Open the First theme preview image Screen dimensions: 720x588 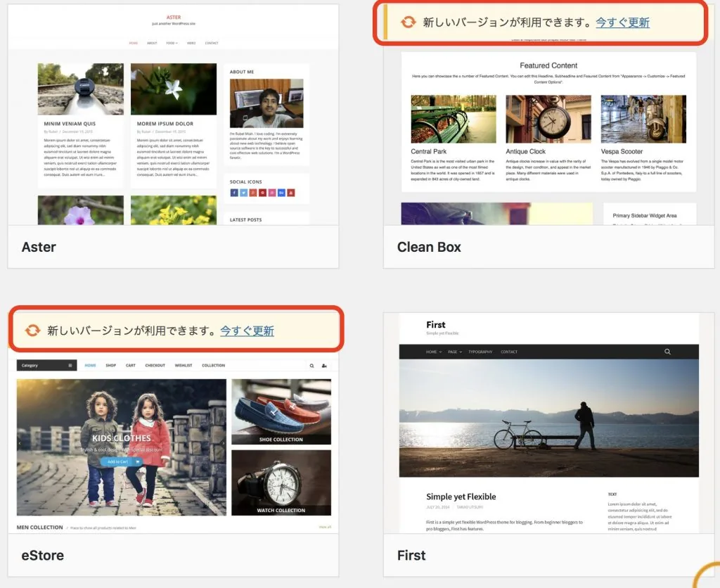click(548, 423)
